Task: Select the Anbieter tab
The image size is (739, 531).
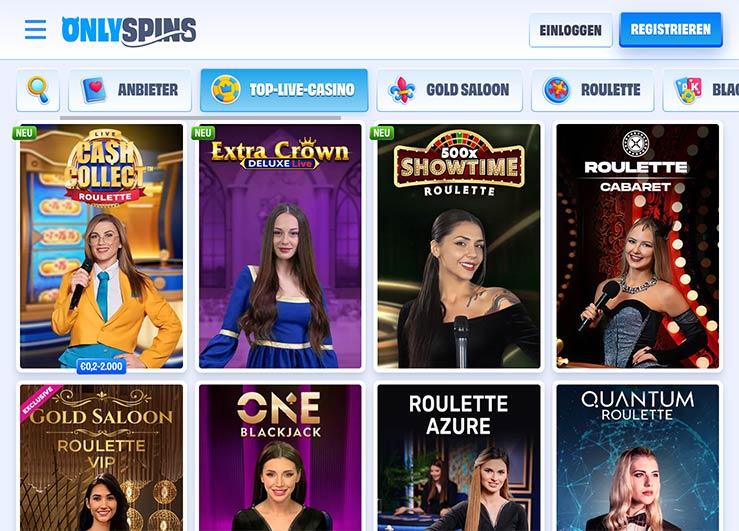Action: point(130,90)
